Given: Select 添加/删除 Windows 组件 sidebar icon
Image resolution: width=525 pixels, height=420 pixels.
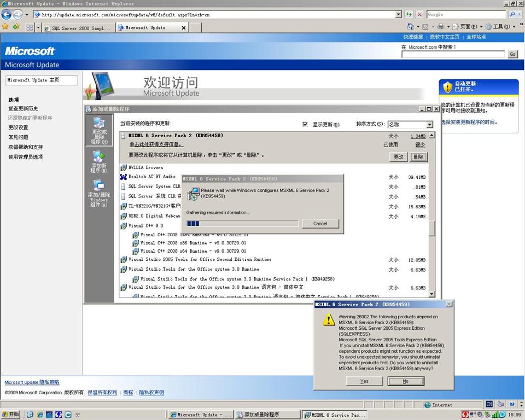Looking at the screenshot, I should click(x=99, y=194).
